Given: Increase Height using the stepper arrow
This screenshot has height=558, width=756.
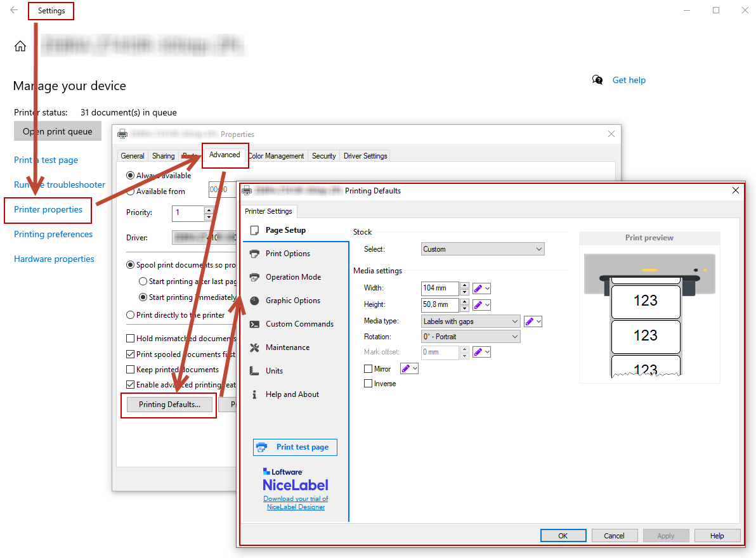Looking at the screenshot, I should 464,302.
